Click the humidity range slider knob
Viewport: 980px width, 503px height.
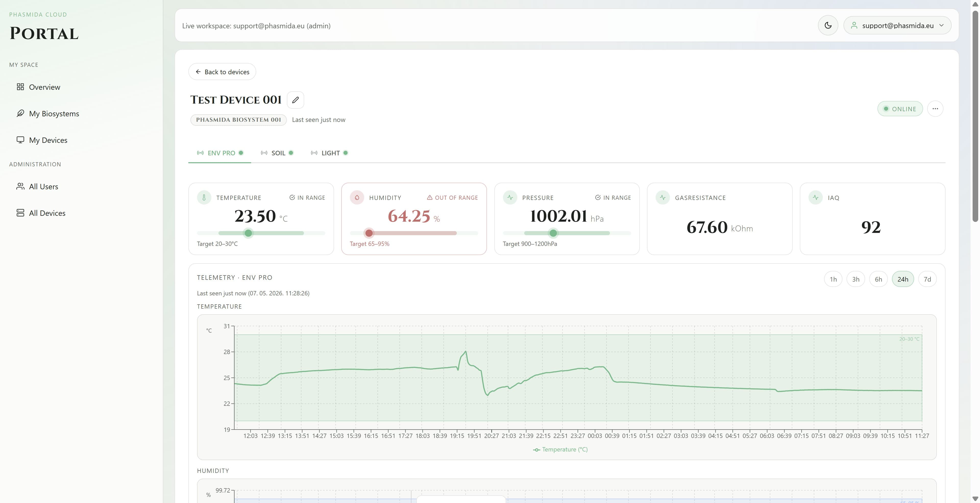[369, 233]
